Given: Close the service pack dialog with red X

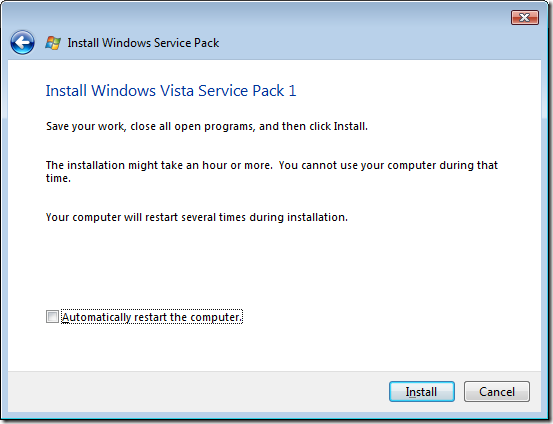Looking at the screenshot, I should [x=525, y=17].
